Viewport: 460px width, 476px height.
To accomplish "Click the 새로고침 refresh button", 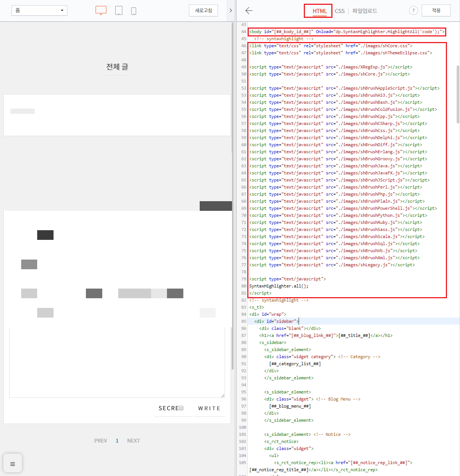I will [x=203, y=10].
